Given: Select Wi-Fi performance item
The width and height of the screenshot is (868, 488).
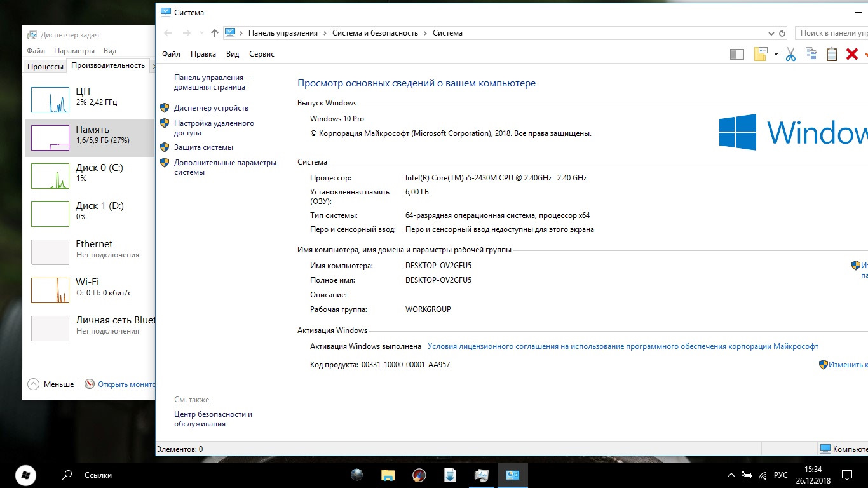Looking at the screenshot, I should [90, 290].
